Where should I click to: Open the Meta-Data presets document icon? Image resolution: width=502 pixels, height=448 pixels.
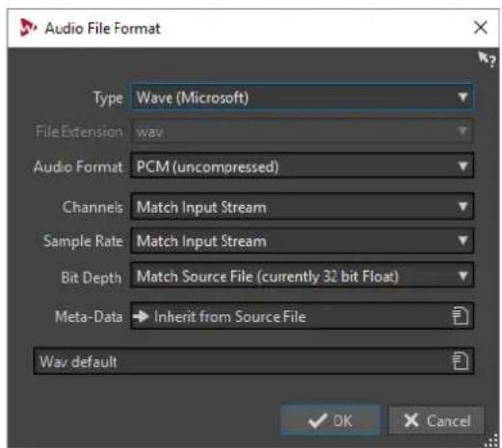click(461, 316)
